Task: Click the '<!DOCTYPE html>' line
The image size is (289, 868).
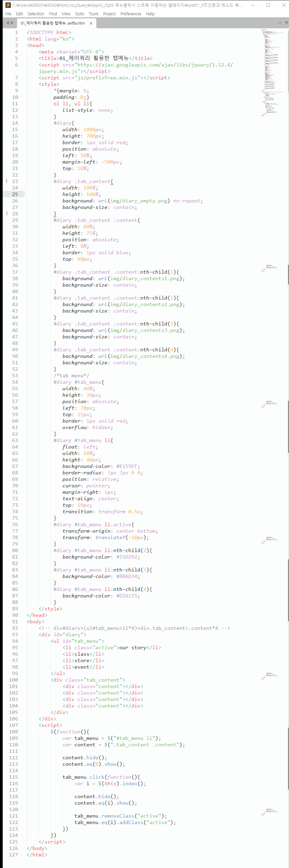Action: pos(49,32)
